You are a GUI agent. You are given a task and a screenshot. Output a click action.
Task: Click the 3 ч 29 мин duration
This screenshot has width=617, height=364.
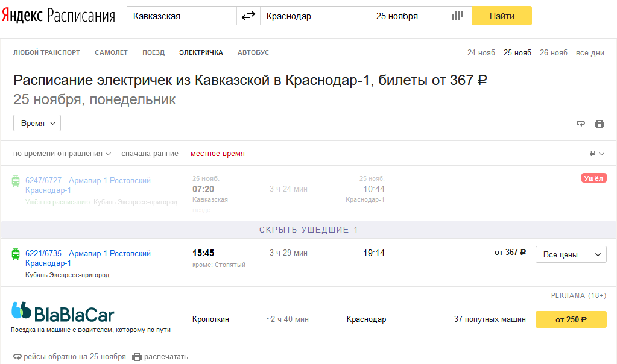tap(288, 253)
